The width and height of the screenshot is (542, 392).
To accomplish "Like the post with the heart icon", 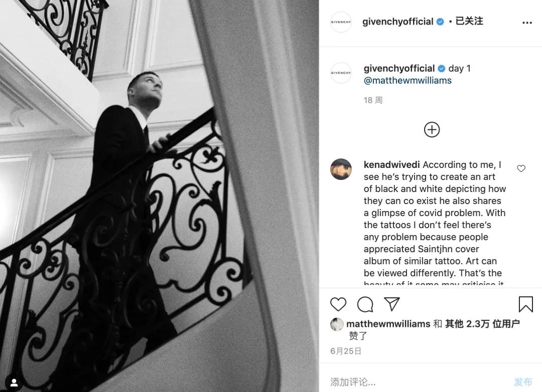I will point(338,304).
